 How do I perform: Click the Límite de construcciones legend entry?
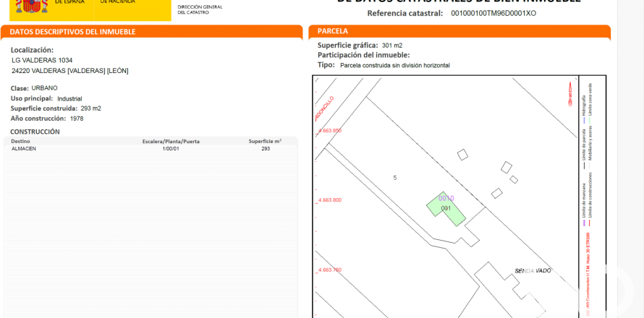click(x=589, y=199)
